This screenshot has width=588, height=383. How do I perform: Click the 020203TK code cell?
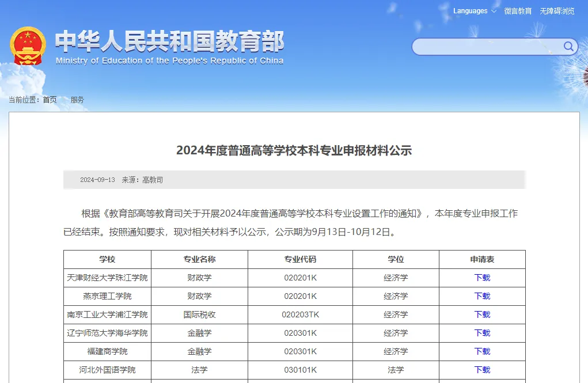[301, 314]
